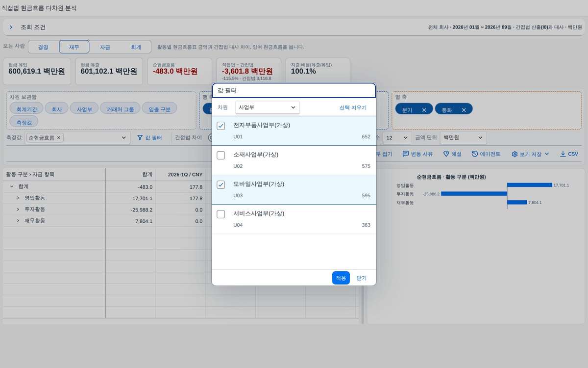Click the -25,988.2 cell in 투자활동 row

click(x=130, y=210)
